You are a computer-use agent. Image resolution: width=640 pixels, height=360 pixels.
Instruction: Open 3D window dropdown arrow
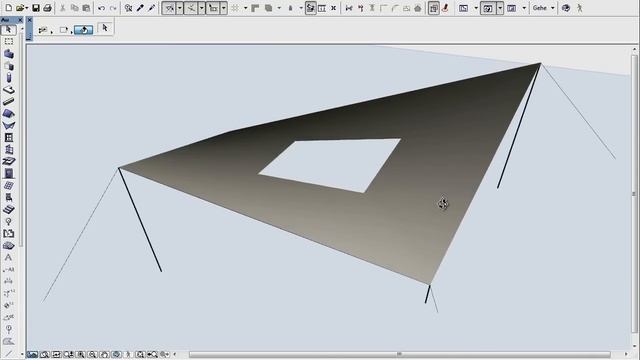[500, 8]
